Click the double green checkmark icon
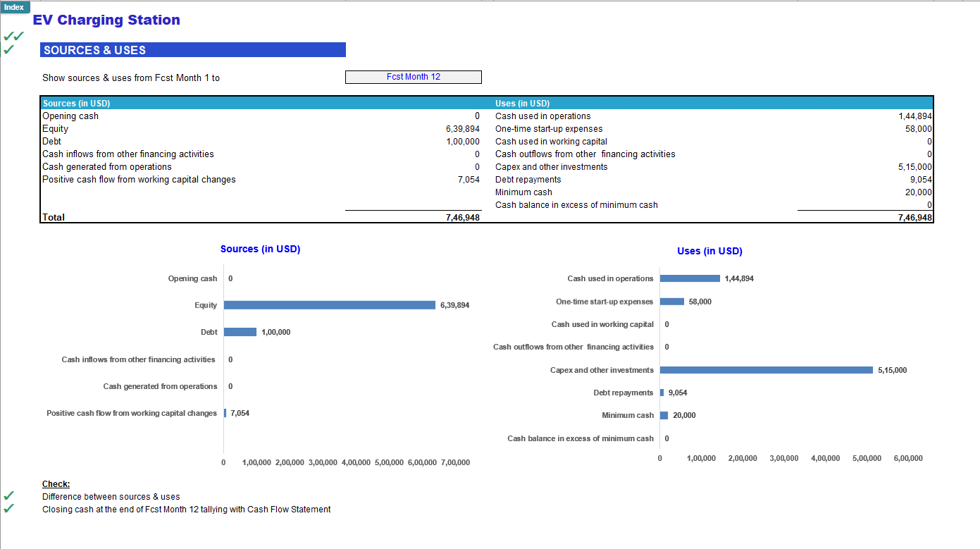 [x=13, y=36]
